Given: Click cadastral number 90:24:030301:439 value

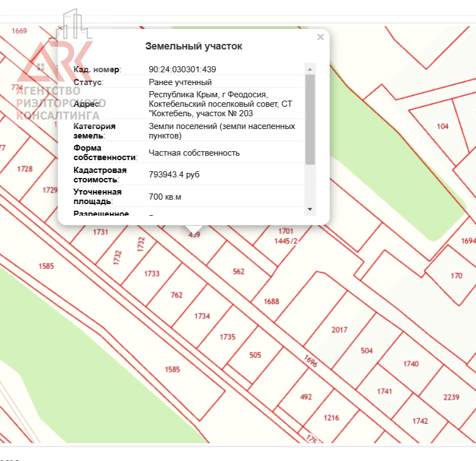Looking at the screenshot, I should 182,70.
